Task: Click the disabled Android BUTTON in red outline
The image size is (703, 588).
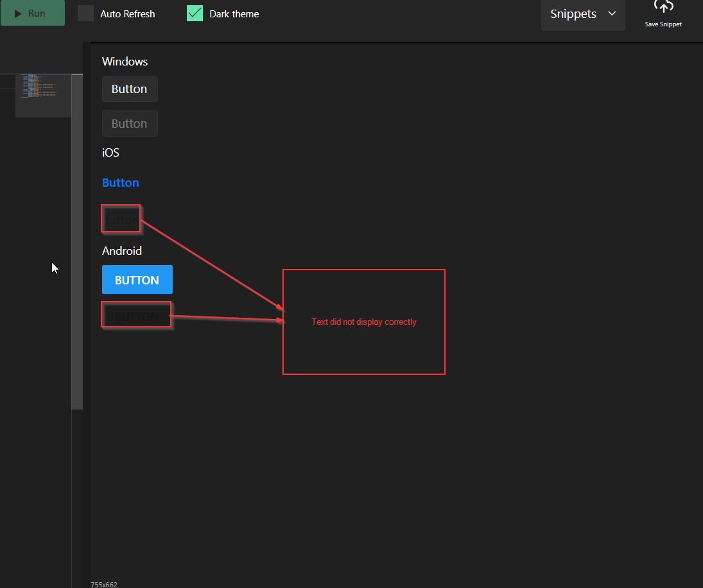Action: [x=136, y=315]
